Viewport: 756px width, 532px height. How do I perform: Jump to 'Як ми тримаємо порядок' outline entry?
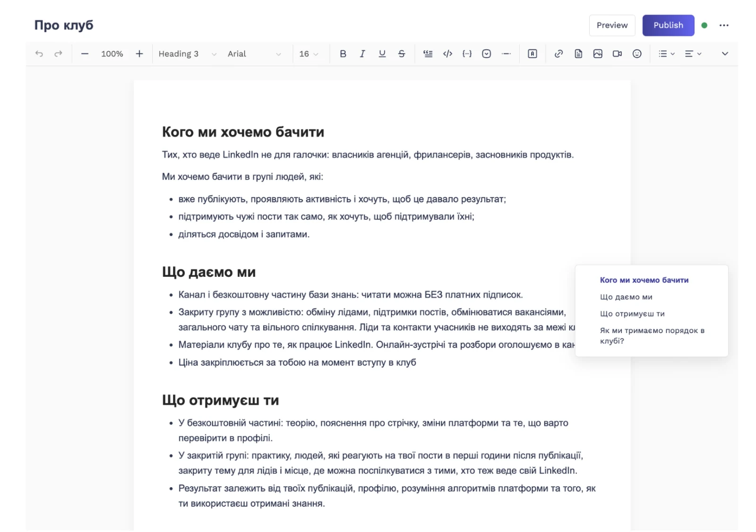click(652, 335)
